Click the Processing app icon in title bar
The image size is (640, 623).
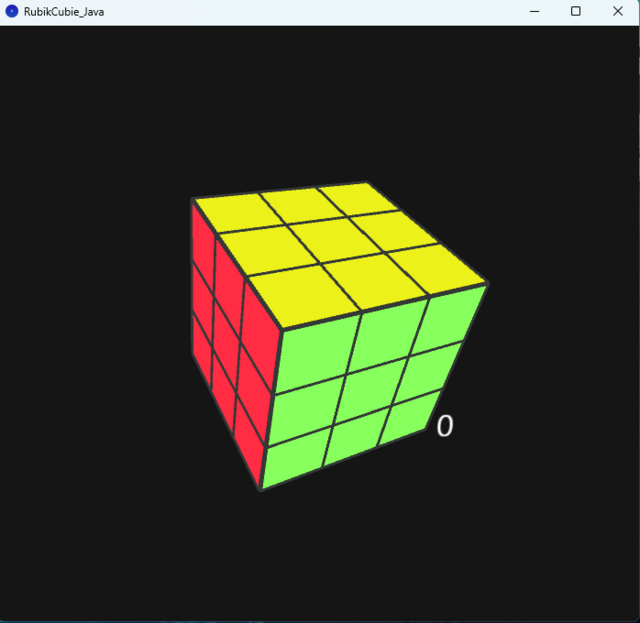12,11
